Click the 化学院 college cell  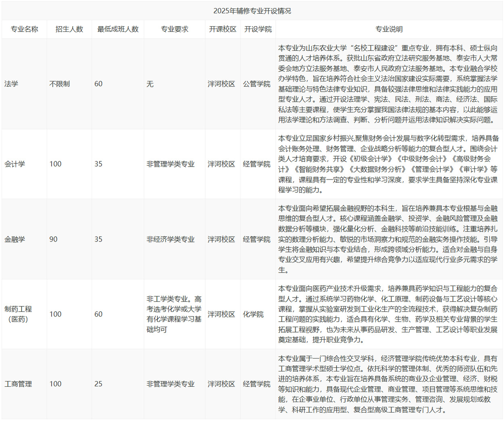point(253,314)
